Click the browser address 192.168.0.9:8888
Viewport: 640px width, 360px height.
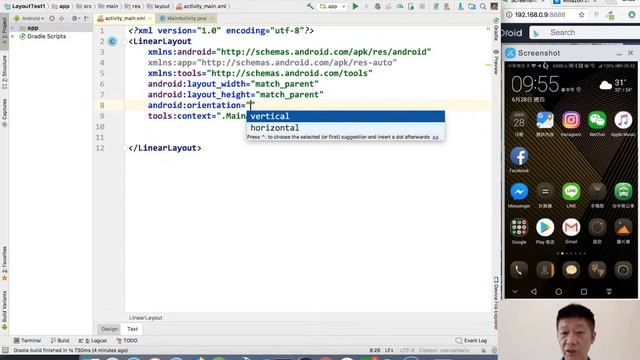click(540, 15)
